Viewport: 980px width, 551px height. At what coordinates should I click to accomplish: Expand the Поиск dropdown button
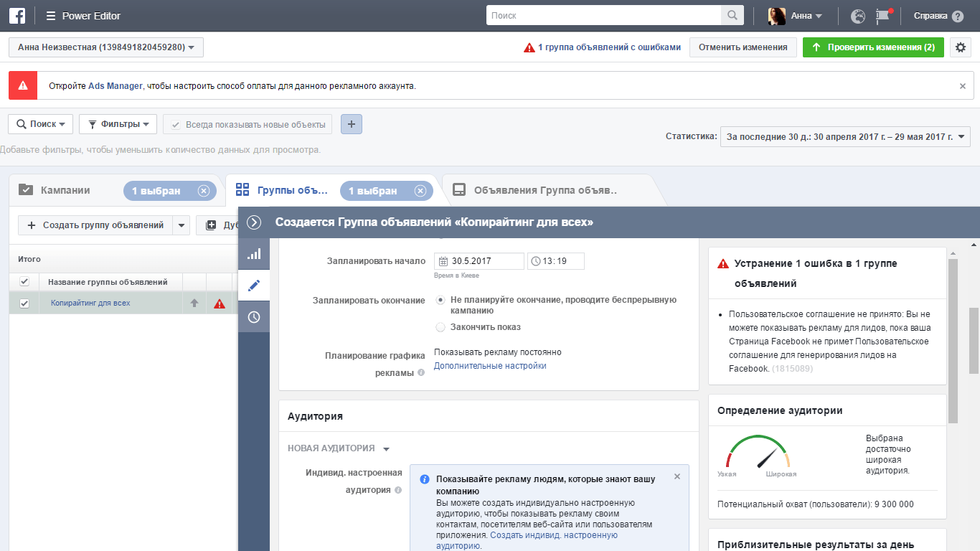(x=41, y=124)
